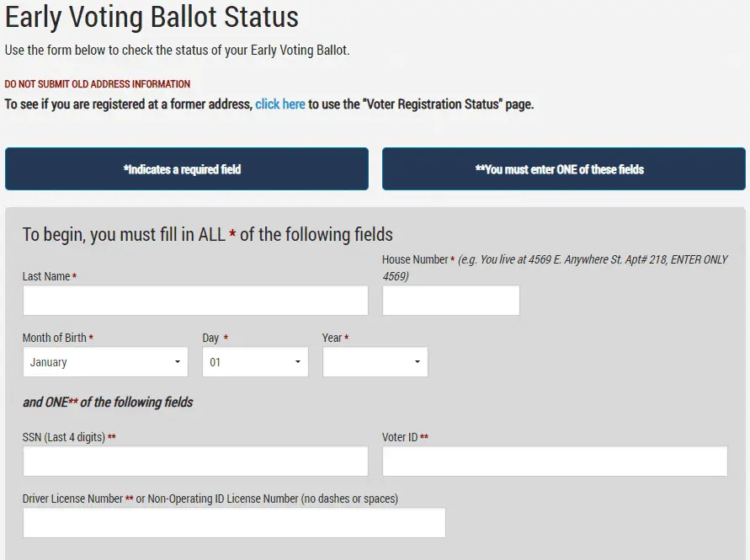Click the red "DO NOT SUBMIT OLD ADDRESS" warning
Viewport: 750px width, 560px height.
[x=98, y=84]
